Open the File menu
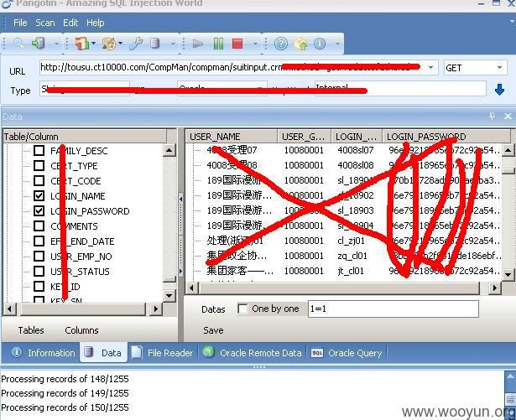Viewport: 516px width, 420px height. [20, 23]
